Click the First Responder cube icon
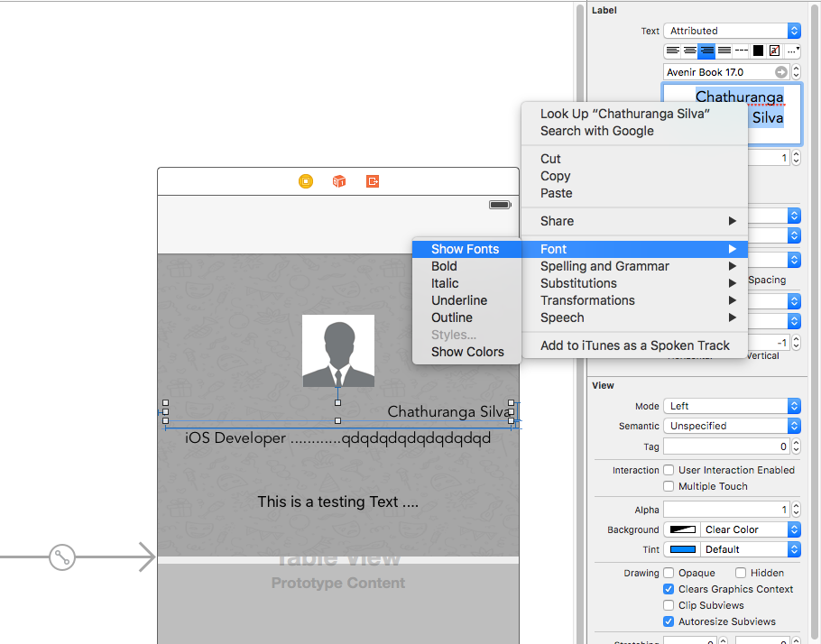Image resolution: width=821 pixels, height=644 pixels. pyautogui.click(x=339, y=181)
